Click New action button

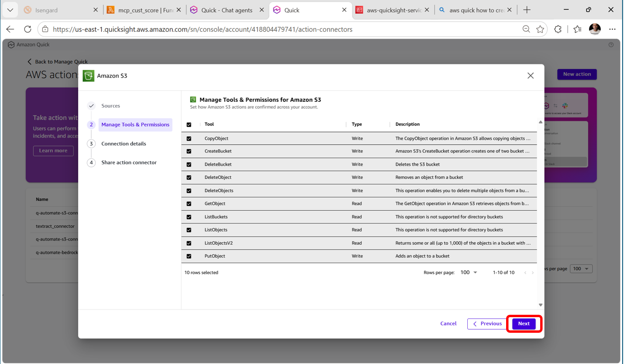tap(577, 74)
